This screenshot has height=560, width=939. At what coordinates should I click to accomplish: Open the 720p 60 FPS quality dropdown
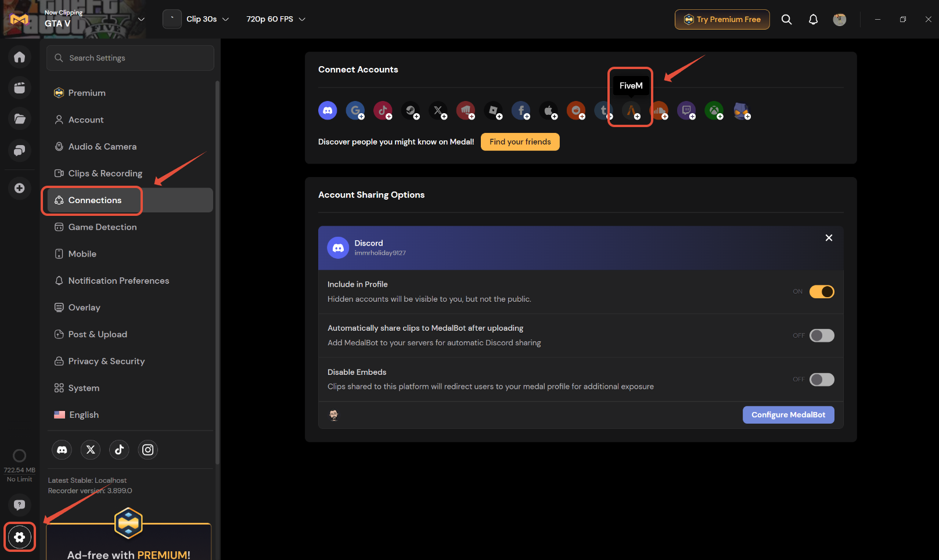276,19
